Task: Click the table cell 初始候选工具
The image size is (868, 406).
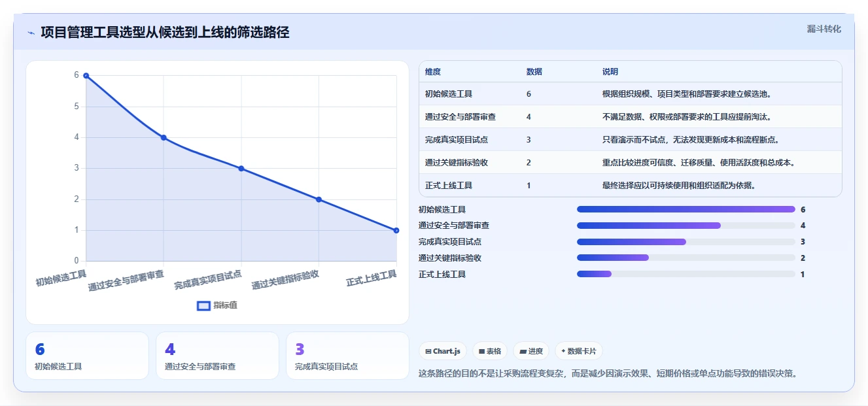Action: click(x=449, y=94)
